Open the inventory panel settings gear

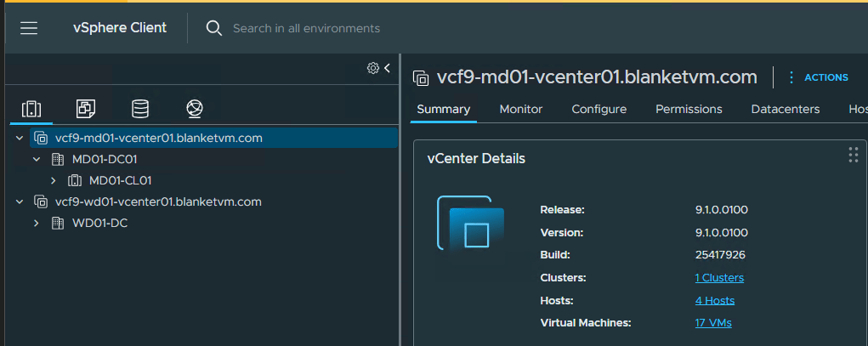(x=372, y=68)
